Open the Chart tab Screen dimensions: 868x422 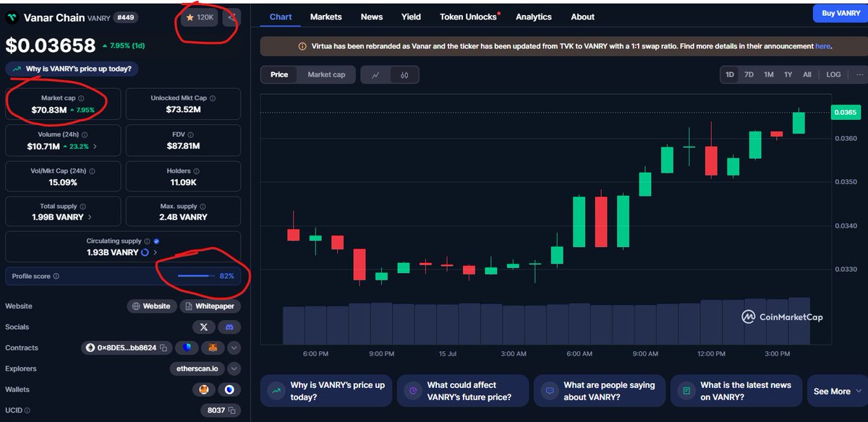(281, 17)
